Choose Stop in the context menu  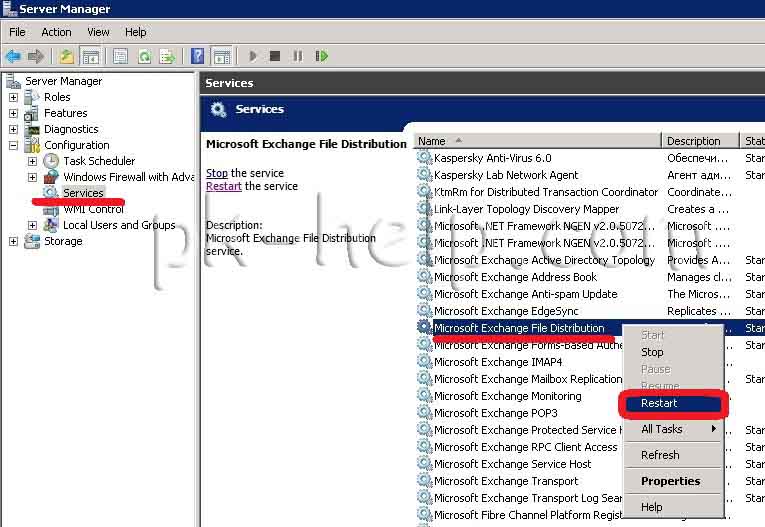click(x=673, y=352)
